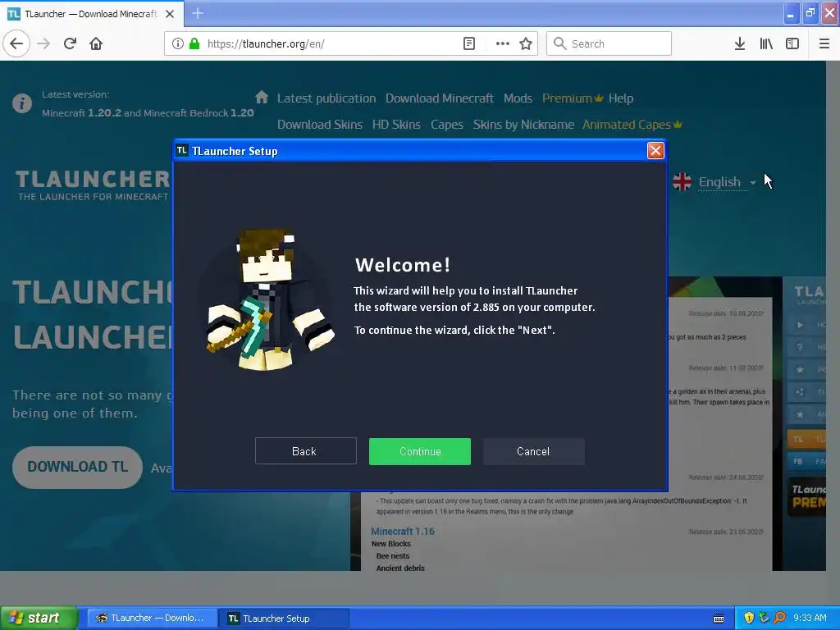Switch to TLauncher — Downlo... taskbar item
Screen dimensions: 840x630
[x=151, y=618]
